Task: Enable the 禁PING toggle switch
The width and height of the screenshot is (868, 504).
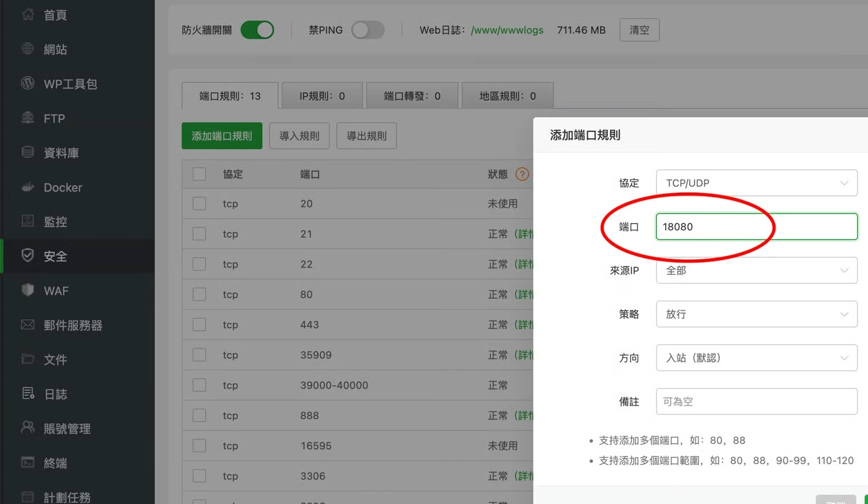Action: pyautogui.click(x=368, y=30)
